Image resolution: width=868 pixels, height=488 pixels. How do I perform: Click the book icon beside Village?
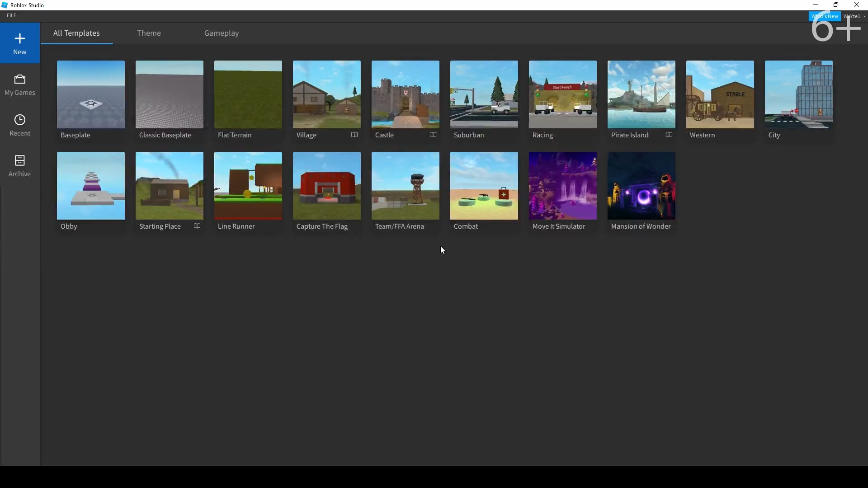[x=354, y=135]
